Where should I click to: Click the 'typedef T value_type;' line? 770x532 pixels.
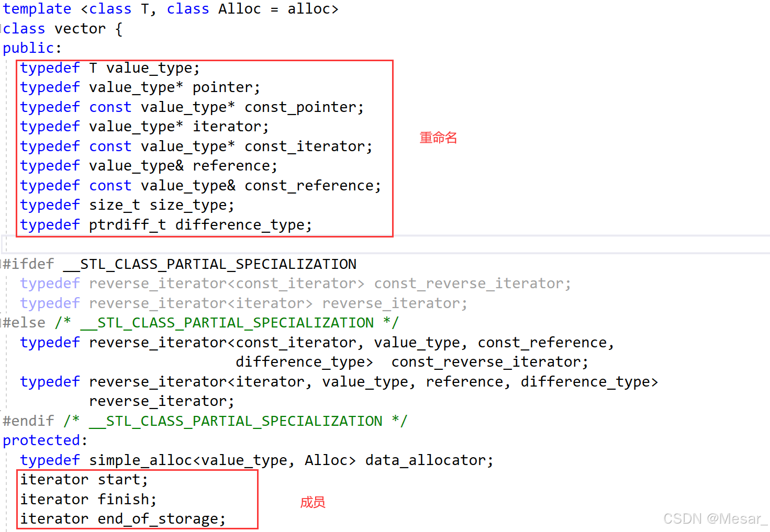point(110,68)
